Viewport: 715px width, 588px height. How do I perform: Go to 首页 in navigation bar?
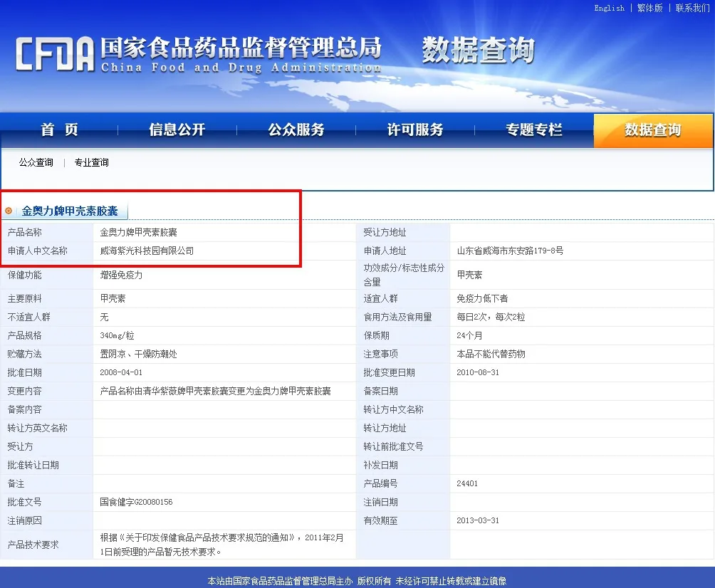pos(59,130)
